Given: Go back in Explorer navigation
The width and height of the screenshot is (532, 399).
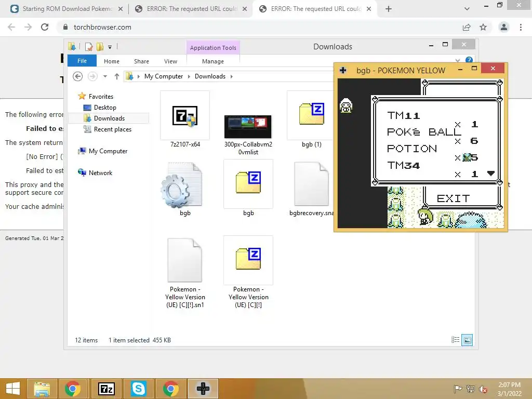Looking at the screenshot, I should pos(78,76).
